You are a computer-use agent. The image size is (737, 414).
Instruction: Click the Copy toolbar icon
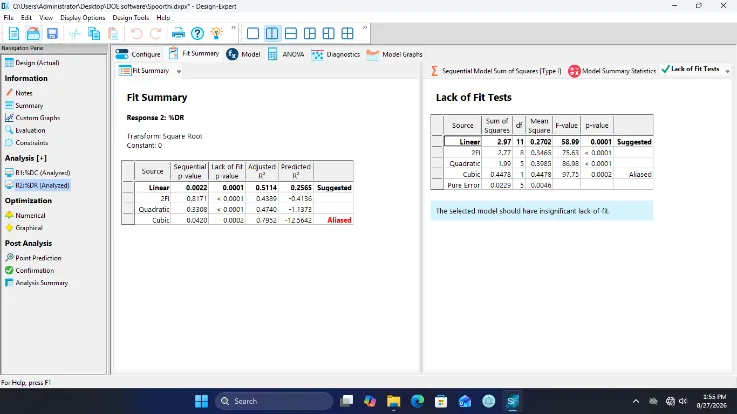pos(94,33)
